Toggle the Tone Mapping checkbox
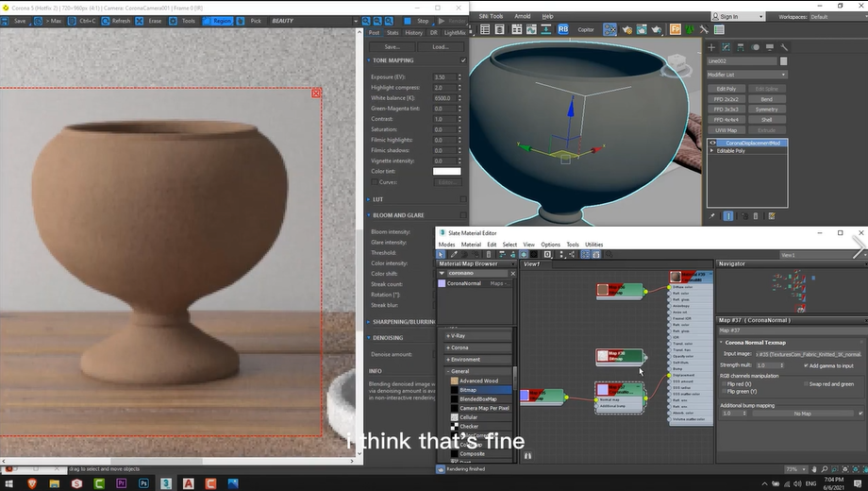The height and width of the screenshot is (491, 868). 463,60
